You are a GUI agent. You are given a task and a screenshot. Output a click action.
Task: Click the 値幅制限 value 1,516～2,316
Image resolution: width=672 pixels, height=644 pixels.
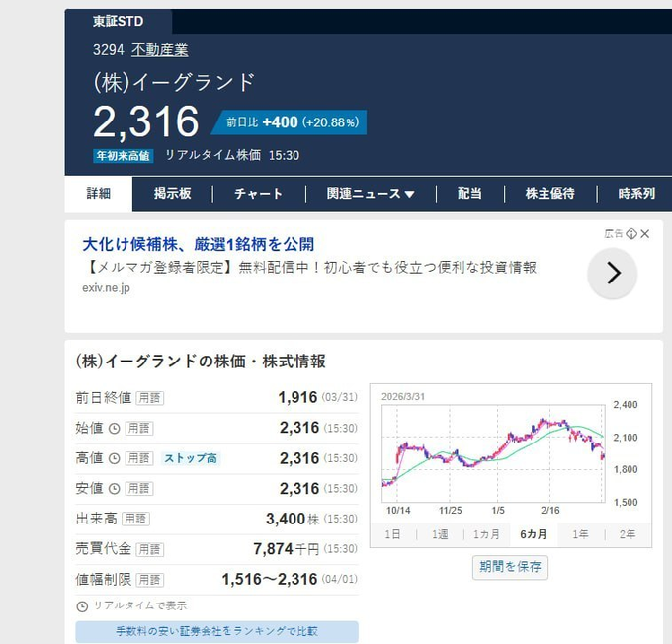click(x=269, y=579)
